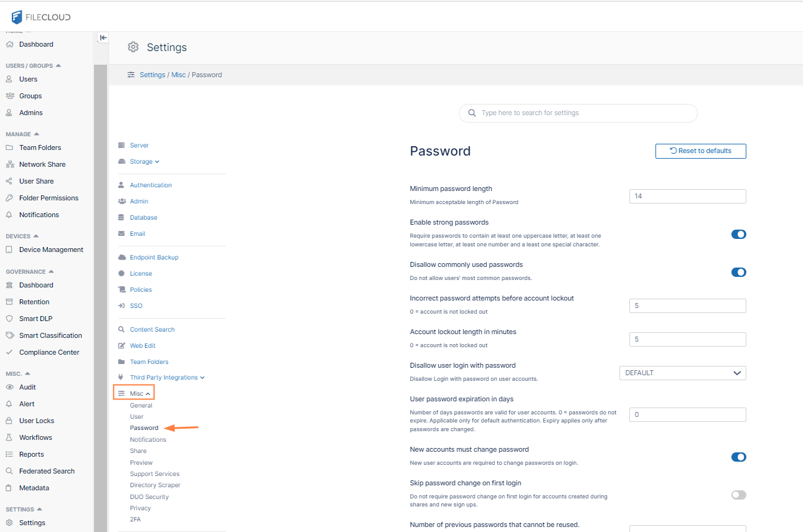Turn off Disallow commonly used passwords
This screenshot has width=803, height=532.
click(738, 272)
